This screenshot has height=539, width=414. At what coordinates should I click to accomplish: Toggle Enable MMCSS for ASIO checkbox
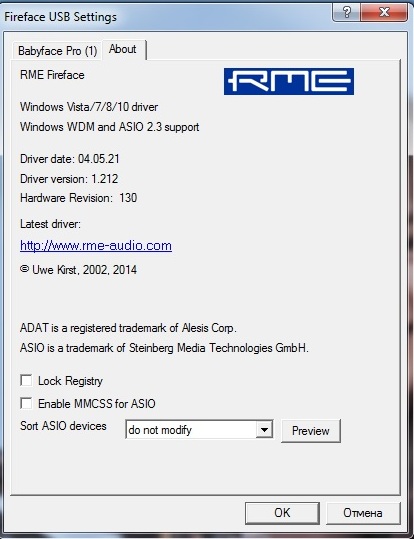point(26,403)
